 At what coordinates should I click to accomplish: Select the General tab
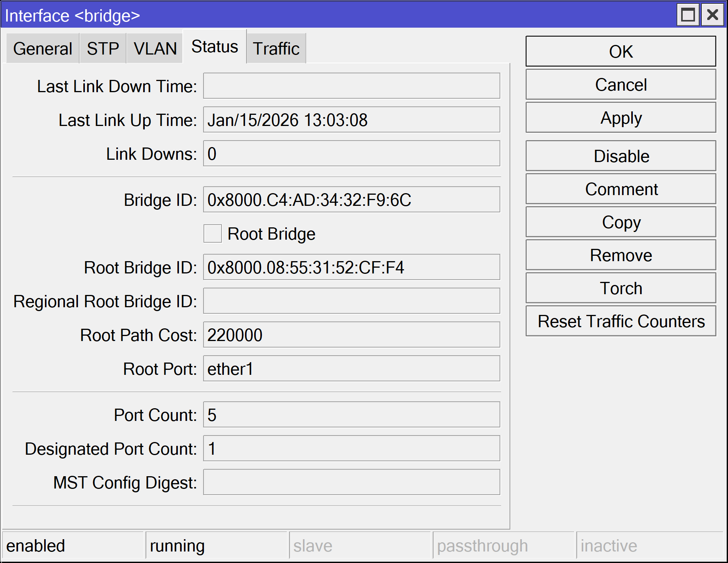[42, 48]
